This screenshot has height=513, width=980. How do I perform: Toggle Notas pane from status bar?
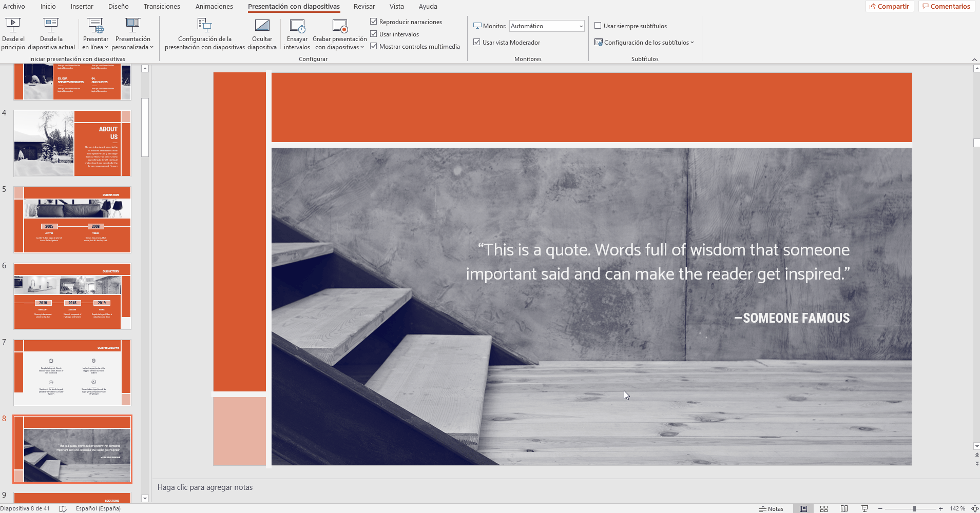[771, 508]
